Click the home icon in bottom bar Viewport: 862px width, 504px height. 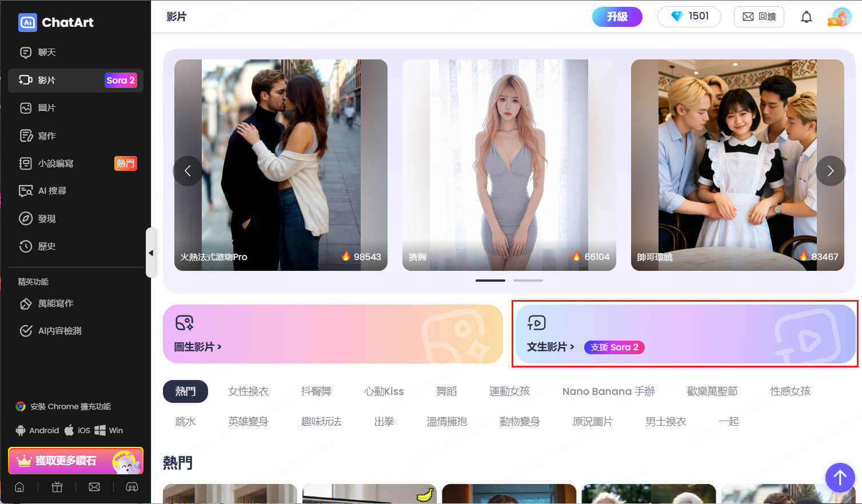point(19,487)
